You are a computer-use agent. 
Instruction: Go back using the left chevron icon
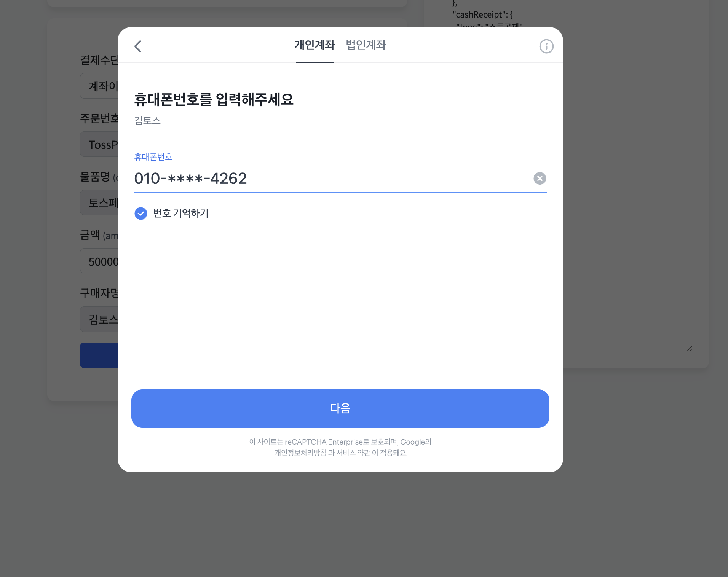pyautogui.click(x=138, y=46)
